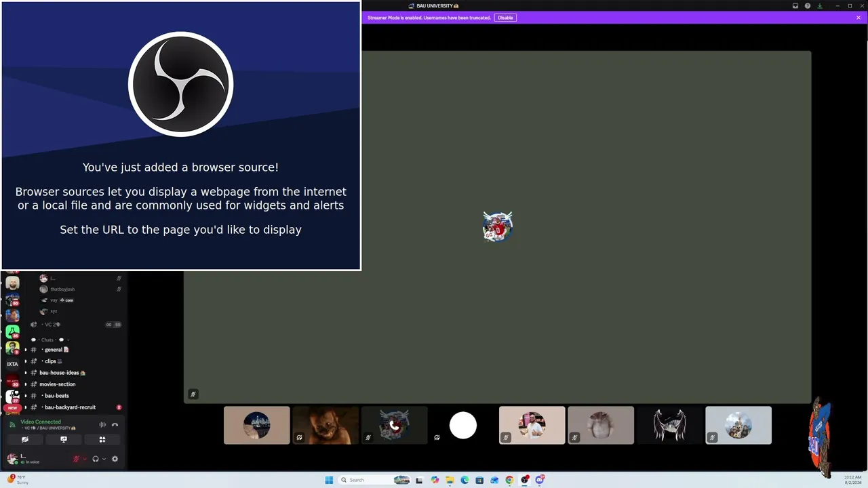Collapse the Chats category

coord(51,340)
